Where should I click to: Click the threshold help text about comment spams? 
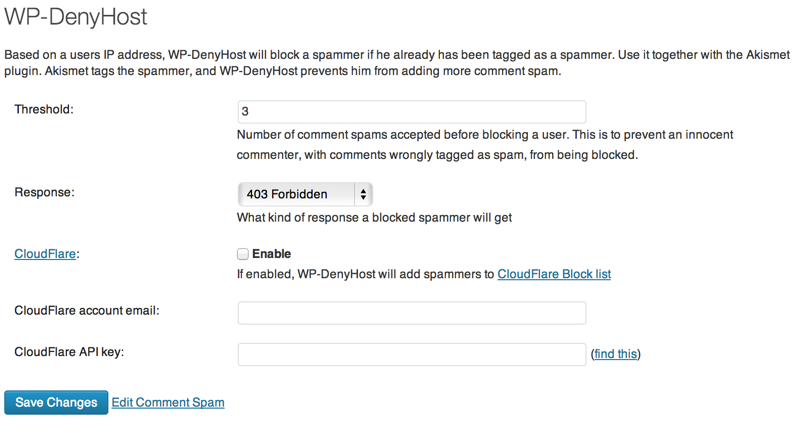[x=485, y=144]
